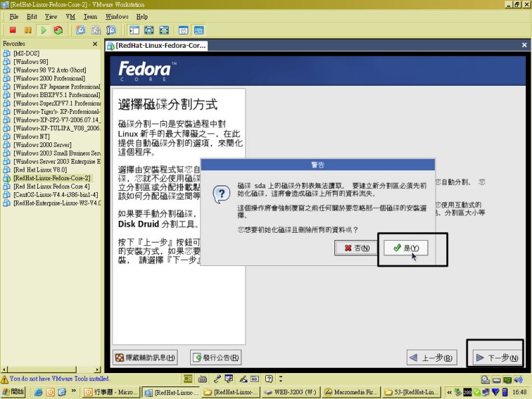Screen dimensions: 532x399
Task: Toggle the Favorites sidebar view icon
Action: 134,30
